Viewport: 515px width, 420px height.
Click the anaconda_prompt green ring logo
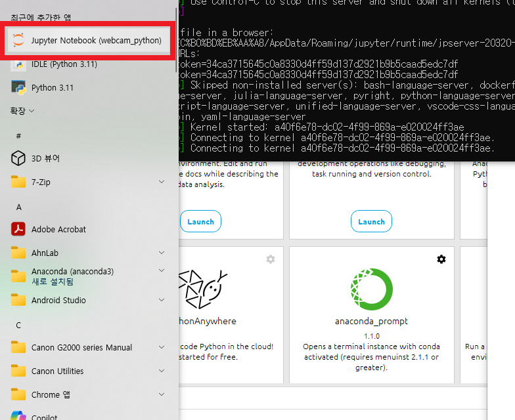click(x=372, y=289)
